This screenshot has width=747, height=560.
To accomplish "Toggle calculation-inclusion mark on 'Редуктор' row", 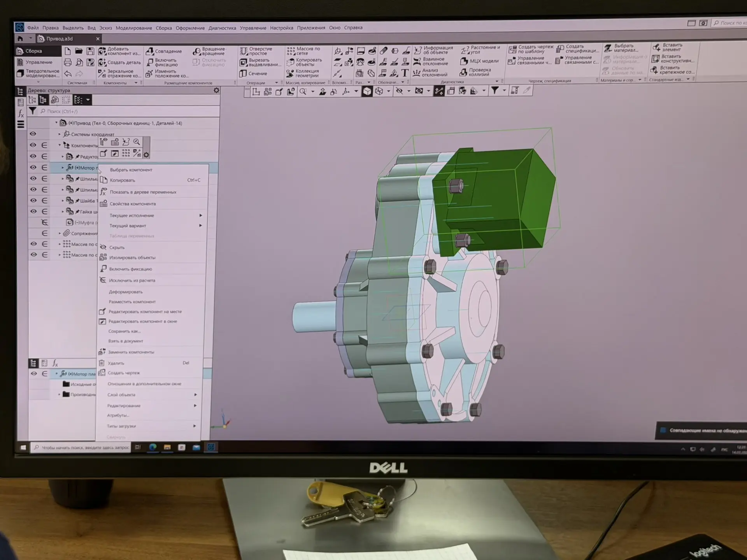I will click(x=45, y=156).
